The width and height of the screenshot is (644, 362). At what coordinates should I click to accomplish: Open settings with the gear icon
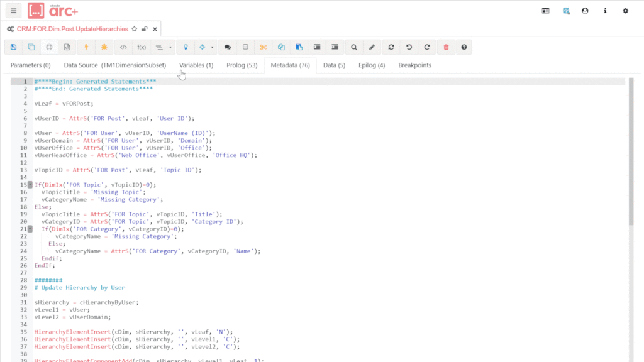coord(625,11)
